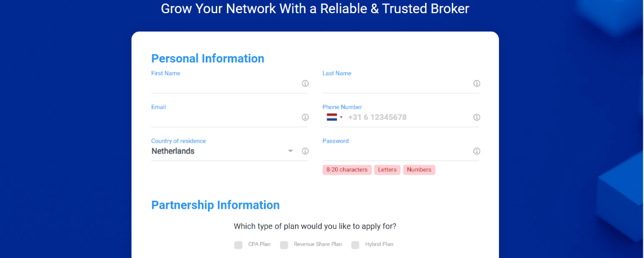Click the Netherlands flag icon
Screen dimensions: 644x258
point(332,117)
